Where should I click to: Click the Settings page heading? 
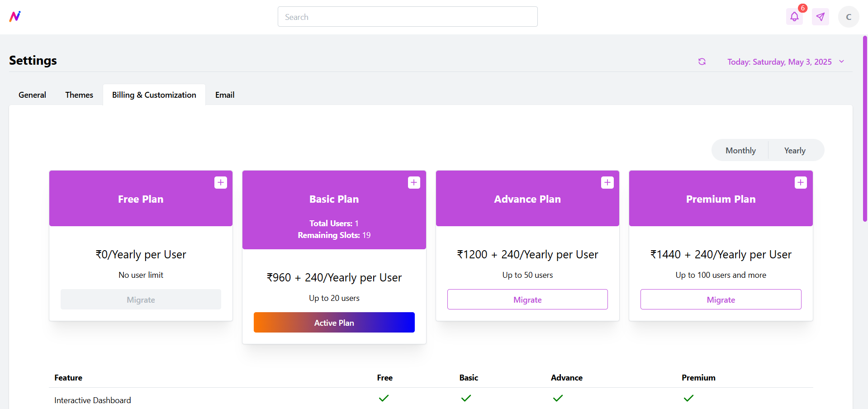[33, 61]
